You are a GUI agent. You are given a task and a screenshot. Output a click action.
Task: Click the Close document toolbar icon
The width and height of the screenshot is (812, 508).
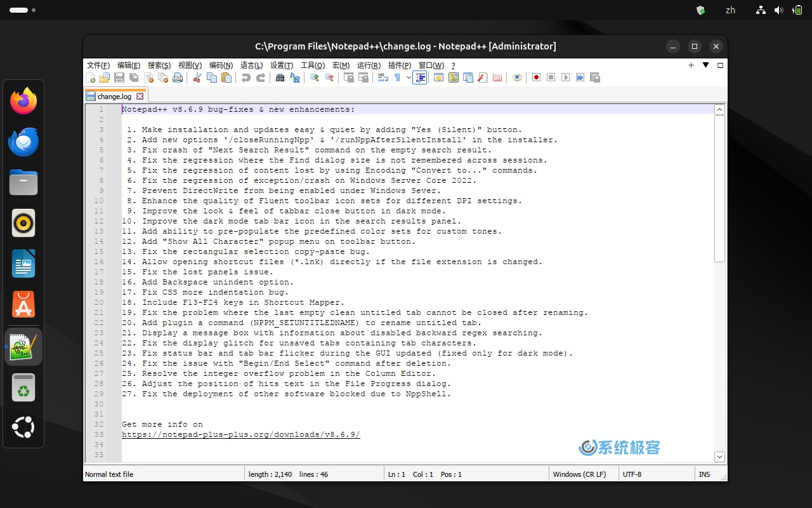point(149,77)
